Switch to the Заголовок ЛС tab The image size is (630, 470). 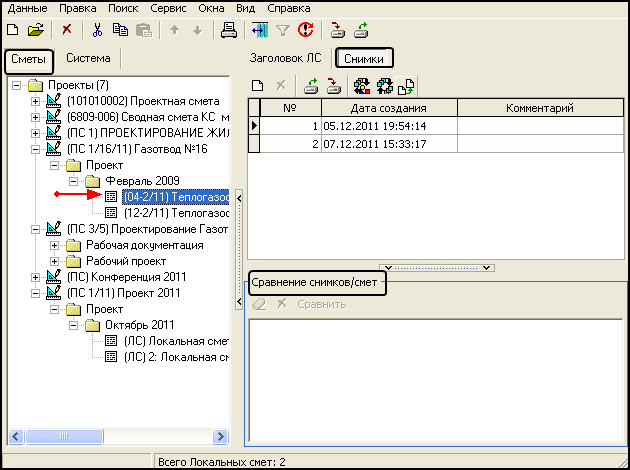click(x=284, y=59)
